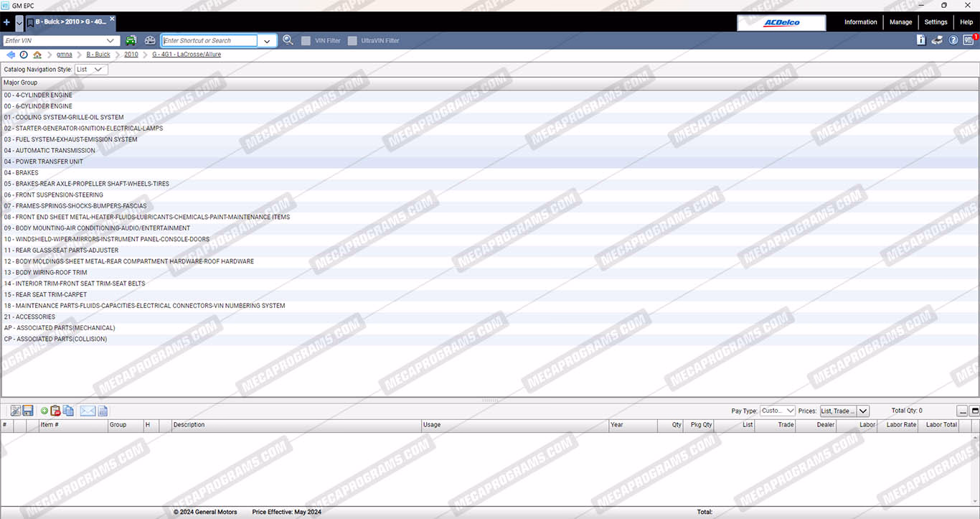Toggle the UltraVIN Filter checkbox
The image size is (980, 519).
[x=352, y=41]
